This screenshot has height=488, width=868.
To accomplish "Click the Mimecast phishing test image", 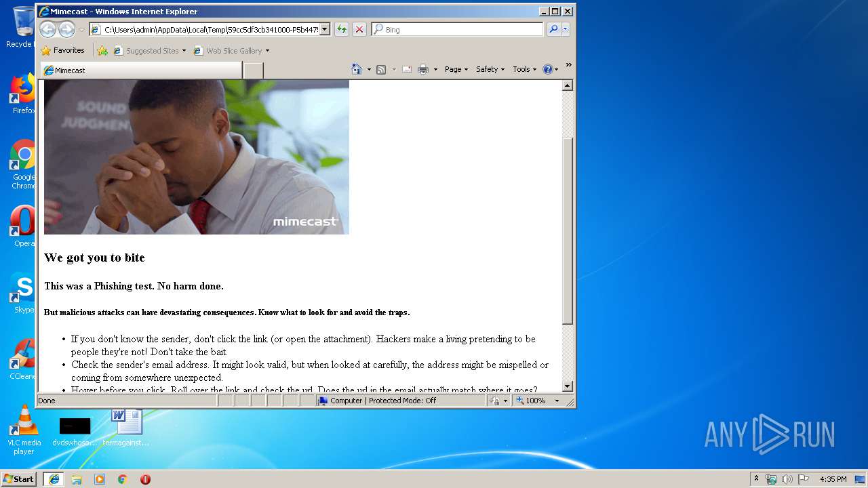I will 197,157.
